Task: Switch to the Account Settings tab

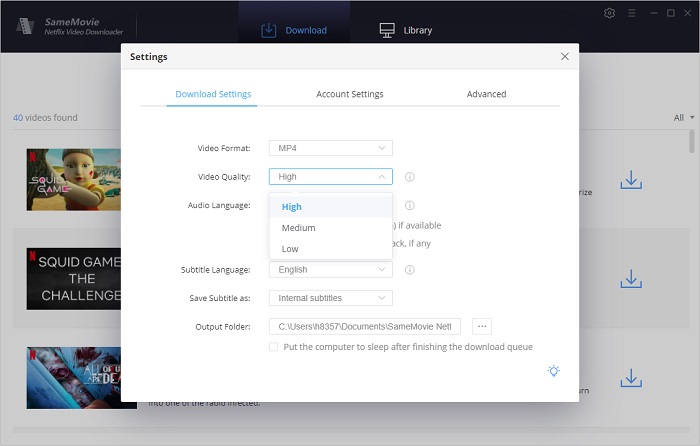Action: 350,94
